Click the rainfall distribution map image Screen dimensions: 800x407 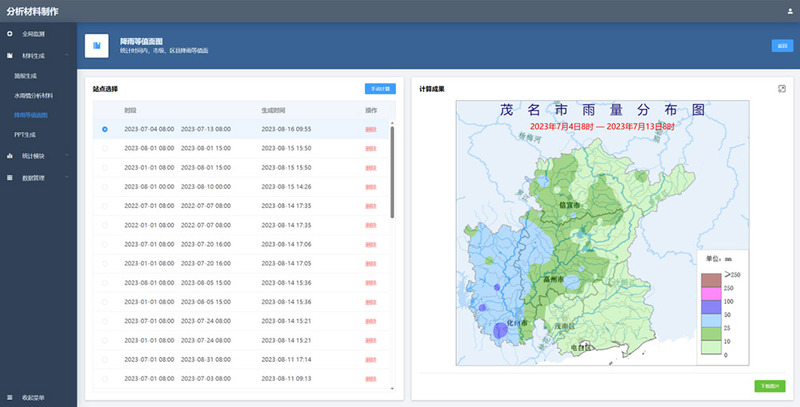(x=603, y=233)
